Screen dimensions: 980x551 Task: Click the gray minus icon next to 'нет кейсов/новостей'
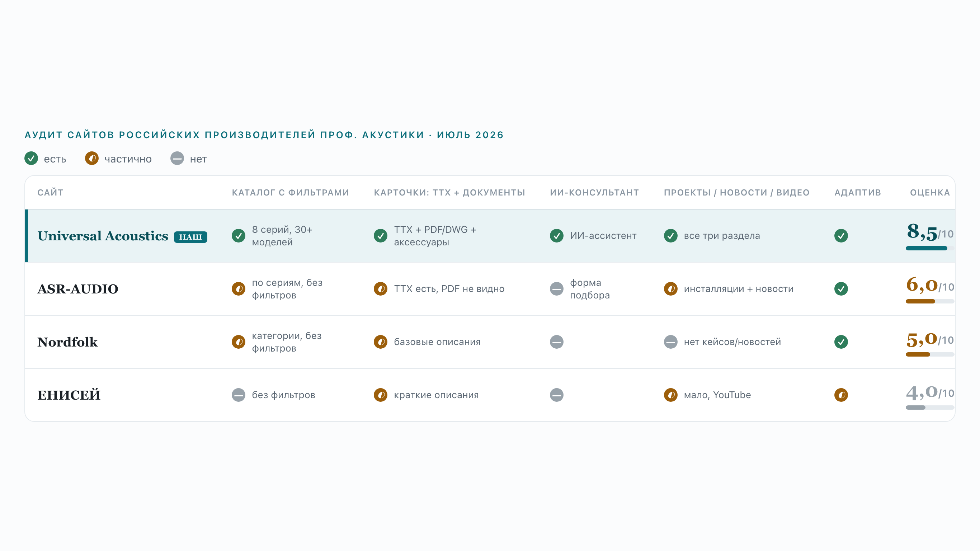[671, 342]
